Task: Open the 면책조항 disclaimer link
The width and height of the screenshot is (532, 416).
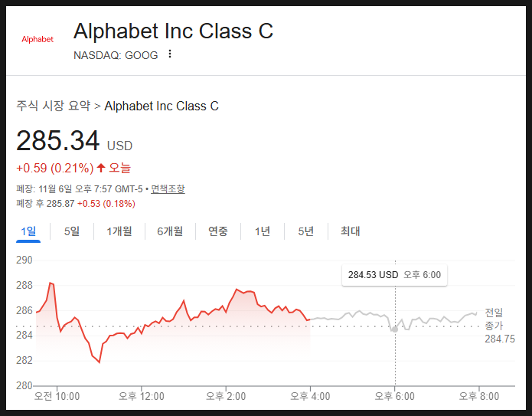Action: click(x=167, y=188)
